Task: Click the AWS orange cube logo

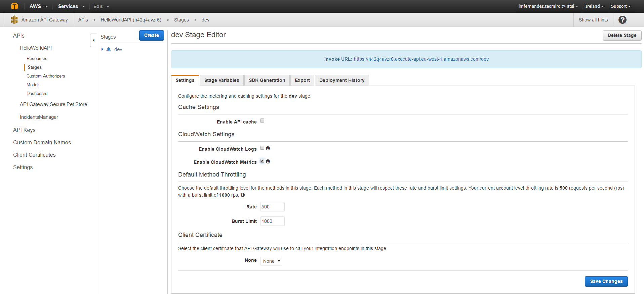Action: (x=14, y=6)
